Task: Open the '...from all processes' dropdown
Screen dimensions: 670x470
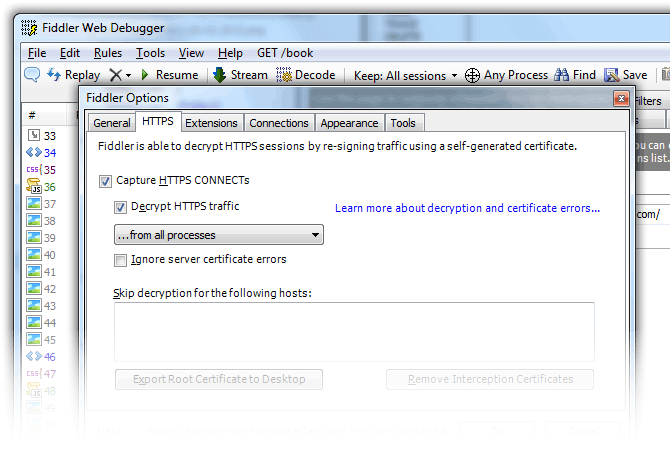Action: 219,235
